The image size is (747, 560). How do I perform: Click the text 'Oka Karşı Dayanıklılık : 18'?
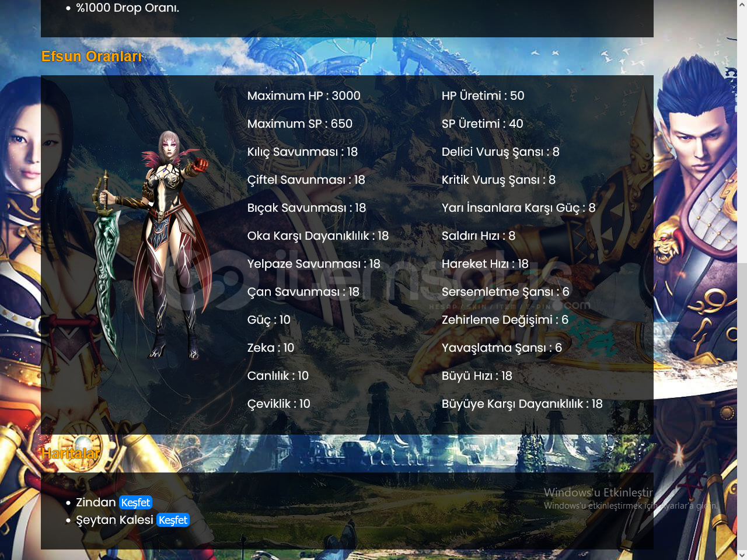point(317,236)
